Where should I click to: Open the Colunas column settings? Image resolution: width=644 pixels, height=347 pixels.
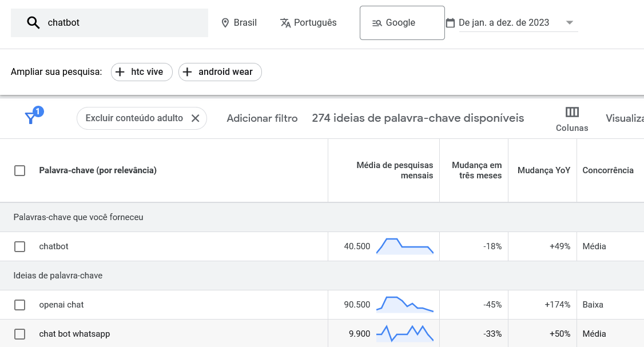tap(572, 119)
